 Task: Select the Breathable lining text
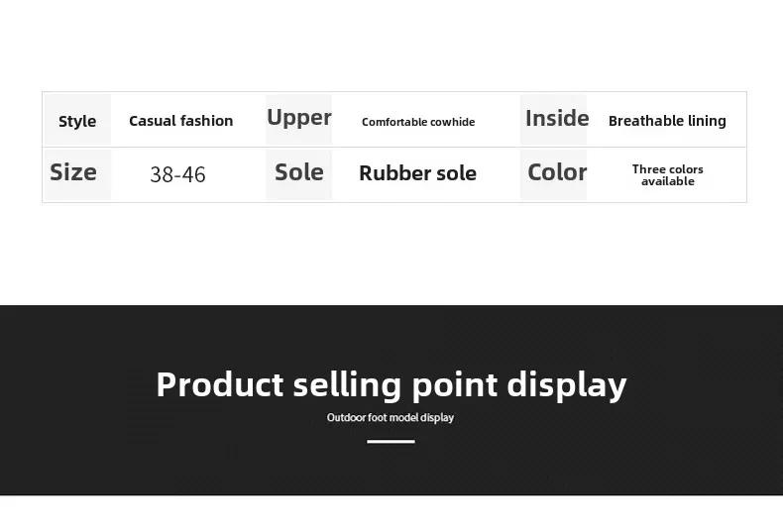pos(667,121)
